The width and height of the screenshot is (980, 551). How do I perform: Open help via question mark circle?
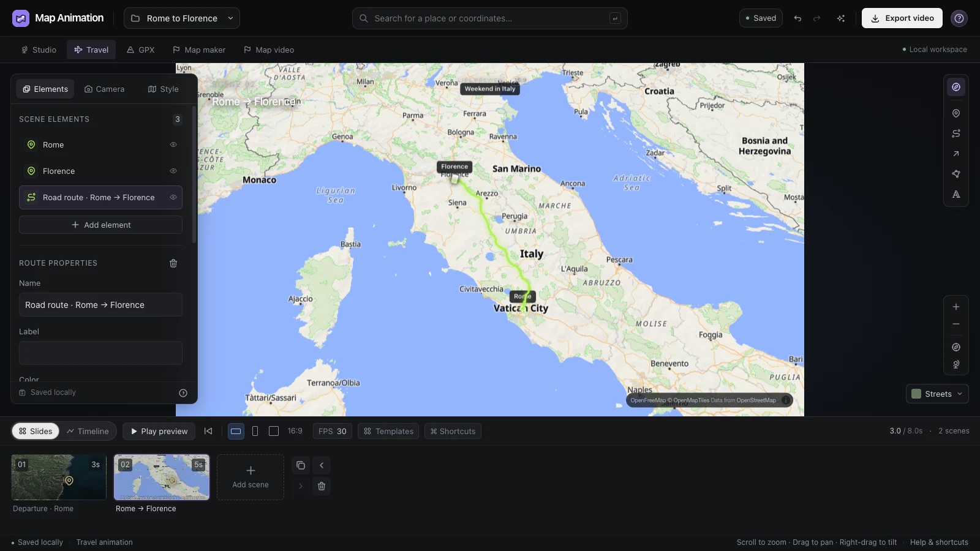(959, 18)
